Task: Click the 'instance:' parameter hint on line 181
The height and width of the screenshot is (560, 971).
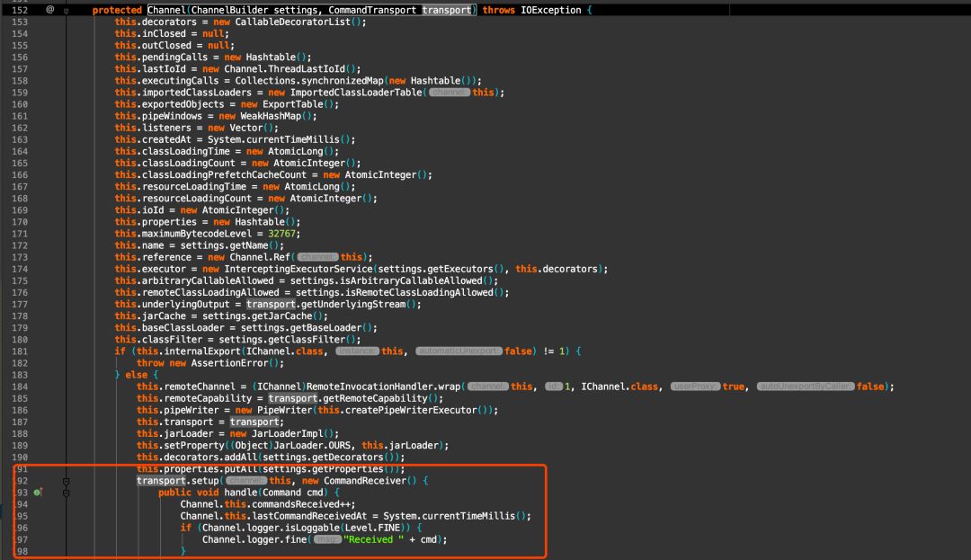Action: click(357, 351)
